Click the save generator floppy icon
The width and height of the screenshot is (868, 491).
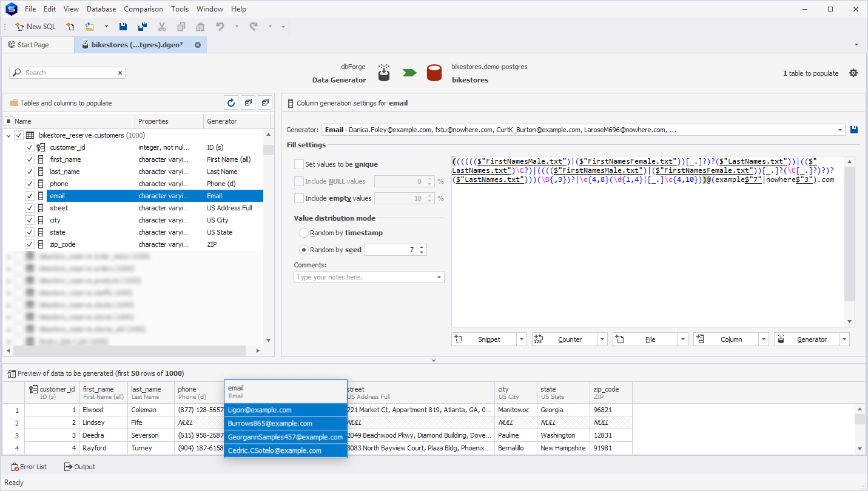[x=855, y=130]
